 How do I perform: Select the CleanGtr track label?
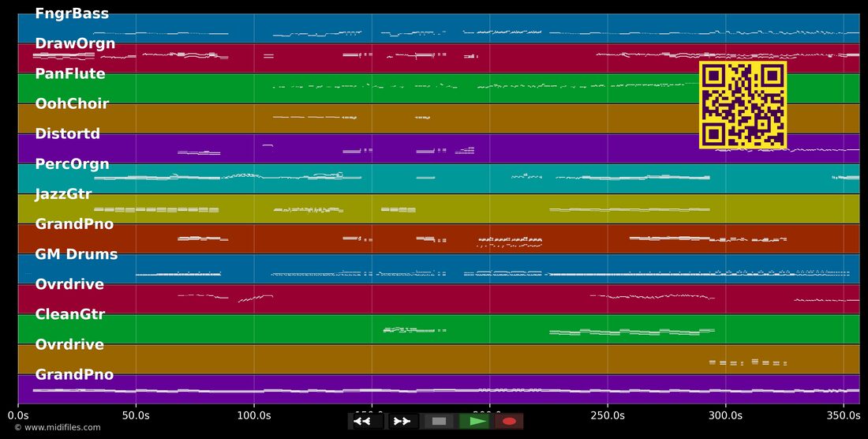70,314
